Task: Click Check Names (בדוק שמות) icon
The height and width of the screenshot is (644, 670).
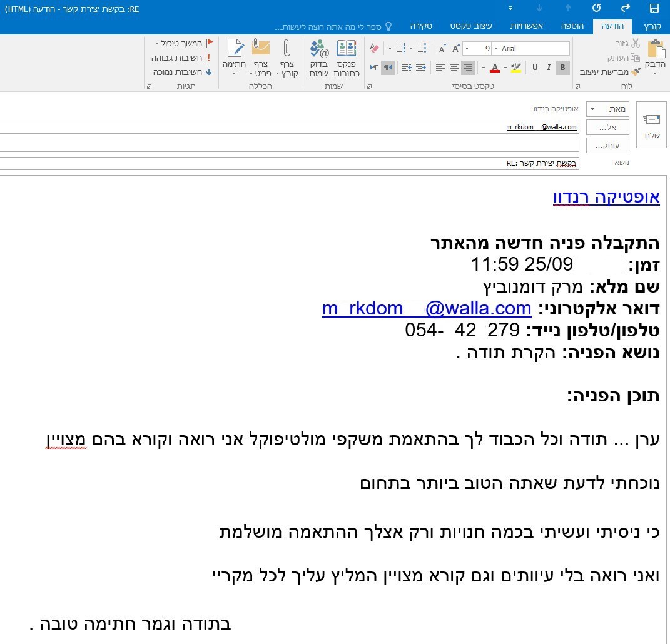Action: (319, 48)
